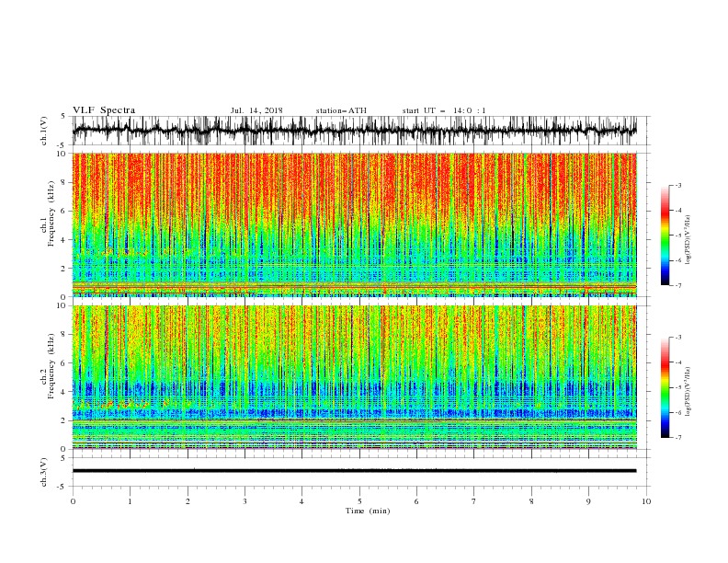Select the date 'Jul. 14, 2018' text
728x563 pixels.
pyautogui.click(x=256, y=110)
